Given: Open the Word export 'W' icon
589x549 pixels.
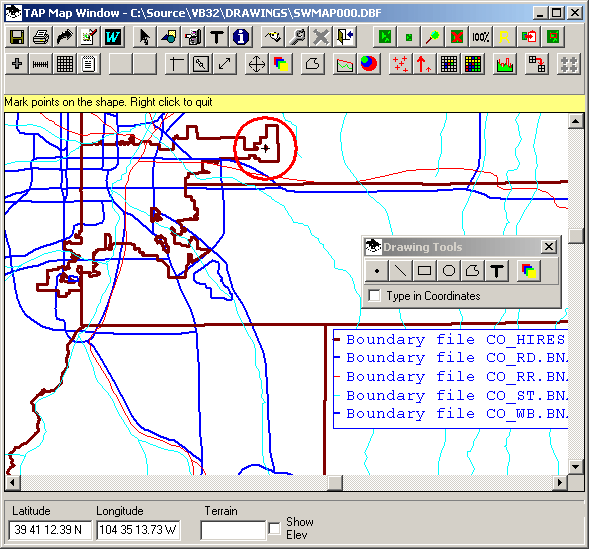Looking at the screenshot, I should (113, 37).
